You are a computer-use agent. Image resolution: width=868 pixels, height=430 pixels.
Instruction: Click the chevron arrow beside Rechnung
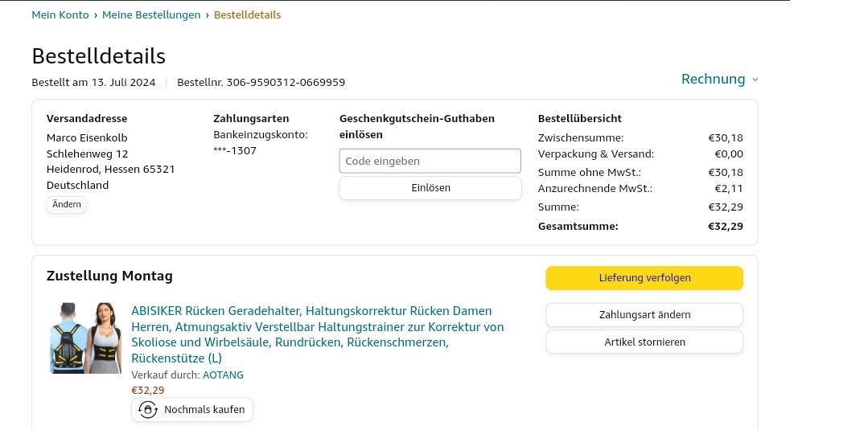pyautogui.click(x=755, y=80)
